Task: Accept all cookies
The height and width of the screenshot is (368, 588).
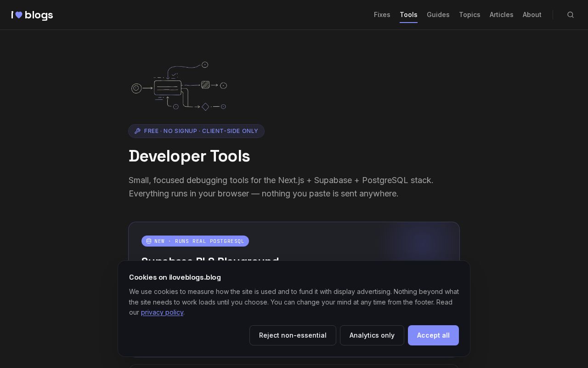Action: pos(433,335)
